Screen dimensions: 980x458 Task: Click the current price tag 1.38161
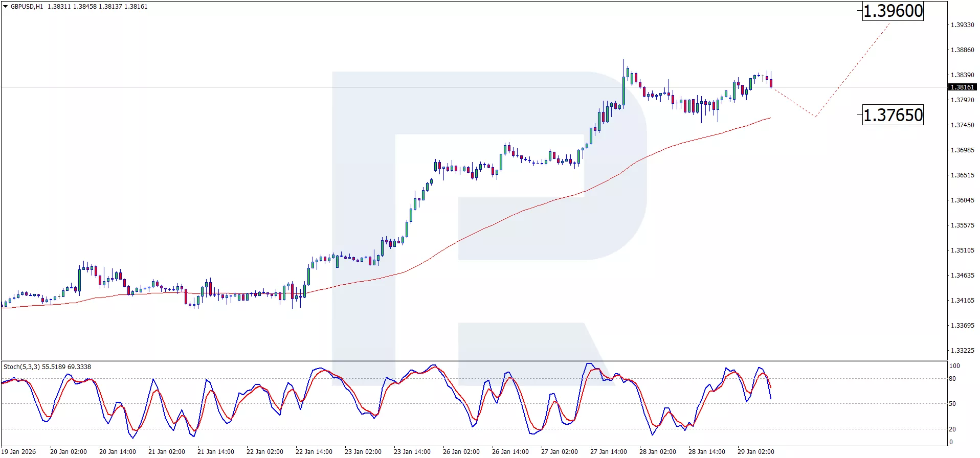click(962, 87)
